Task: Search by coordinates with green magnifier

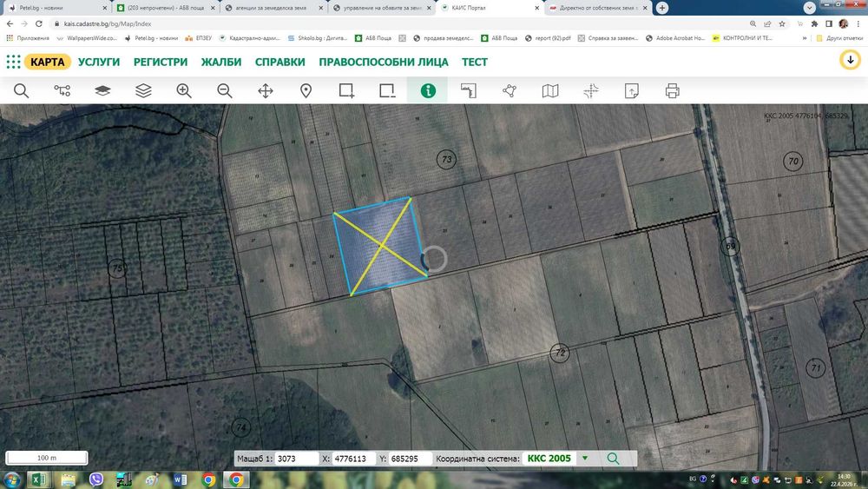Action: coord(613,459)
